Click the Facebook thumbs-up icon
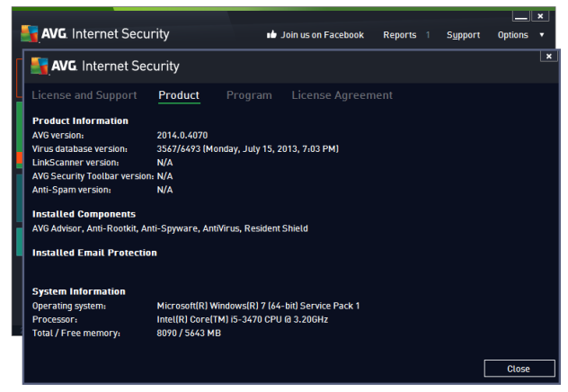The height and width of the screenshot is (392, 568). pos(271,35)
